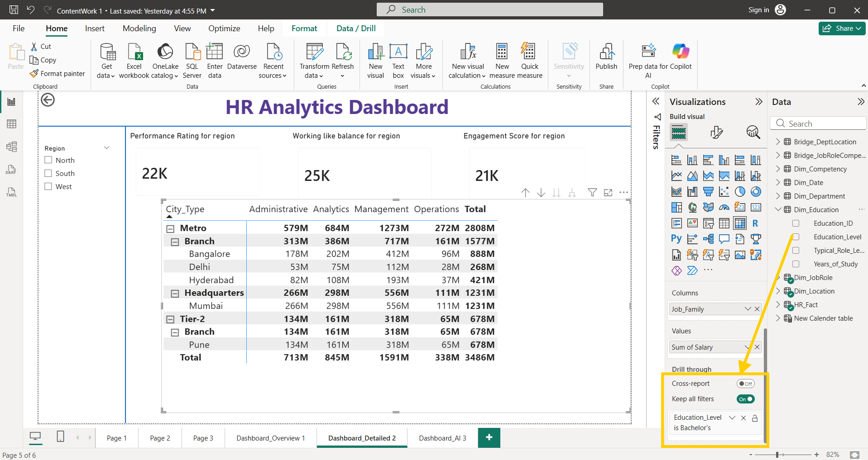Click the Share button

[x=842, y=28]
